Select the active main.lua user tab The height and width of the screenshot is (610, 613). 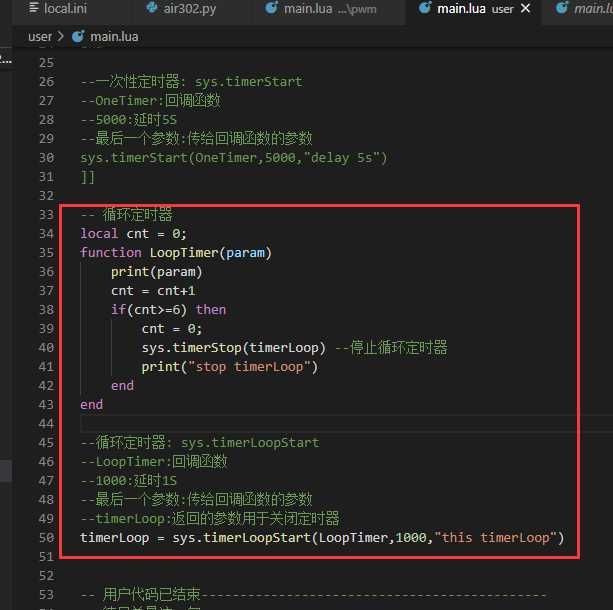[465, 8]
